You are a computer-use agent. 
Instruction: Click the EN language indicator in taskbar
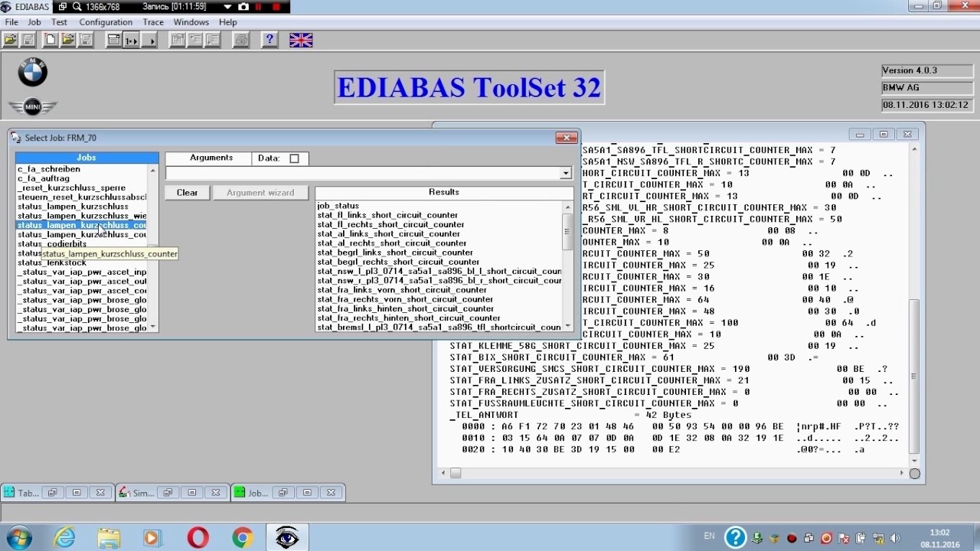click(x=710, y=536)
